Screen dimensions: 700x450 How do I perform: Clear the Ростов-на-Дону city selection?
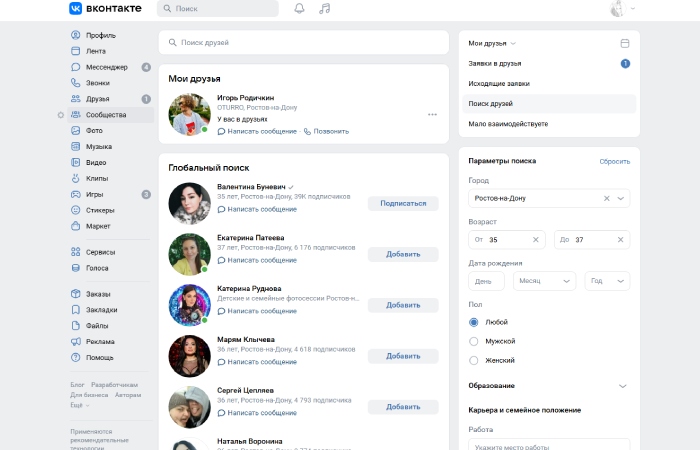[x=606, y=198]
